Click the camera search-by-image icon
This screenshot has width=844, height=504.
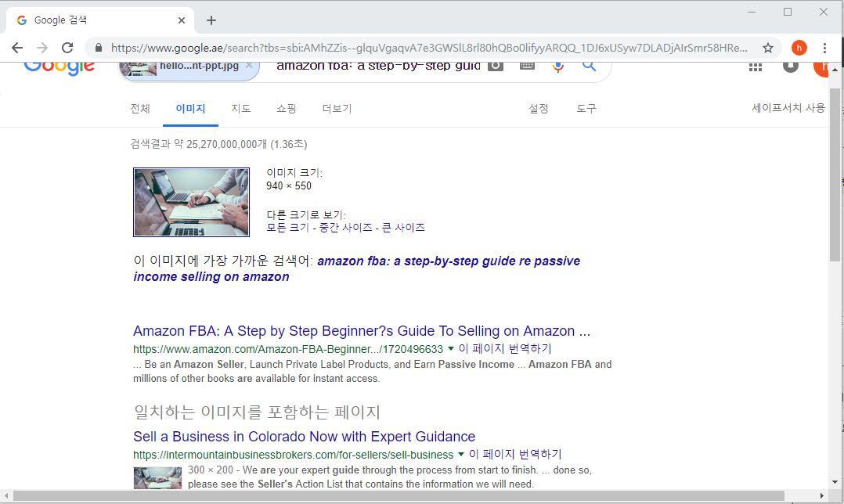coord(495,66)
